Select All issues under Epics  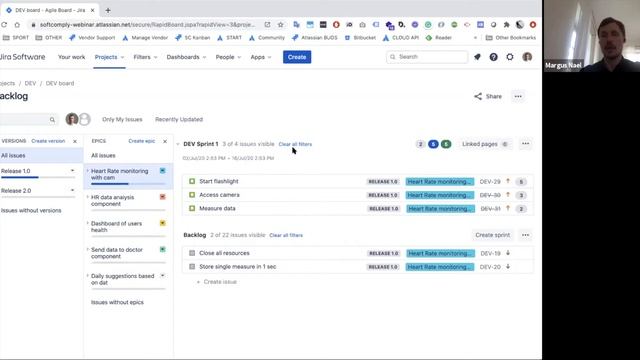tap(103, 156)
